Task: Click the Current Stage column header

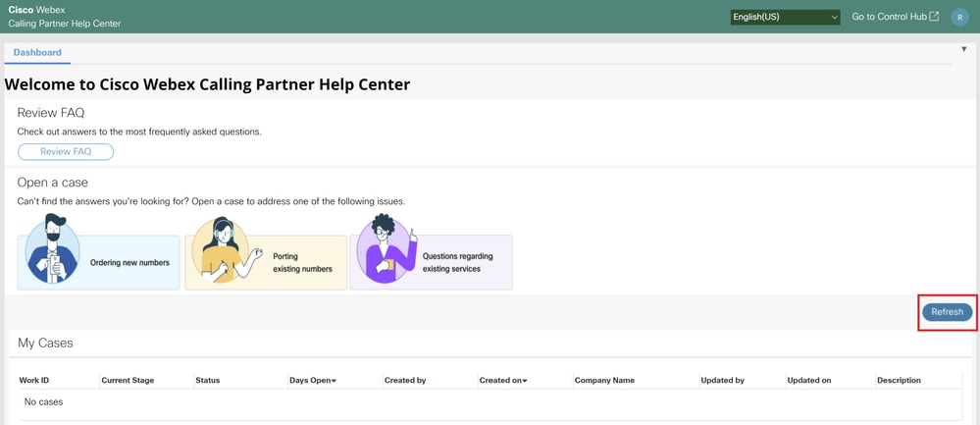Action: tap(128, 380)
